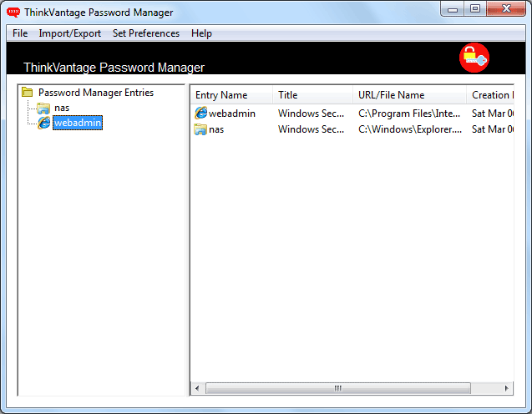Open the Import/Export menu
The height and width of the screenshot is (414, 532).
(69, 33)
